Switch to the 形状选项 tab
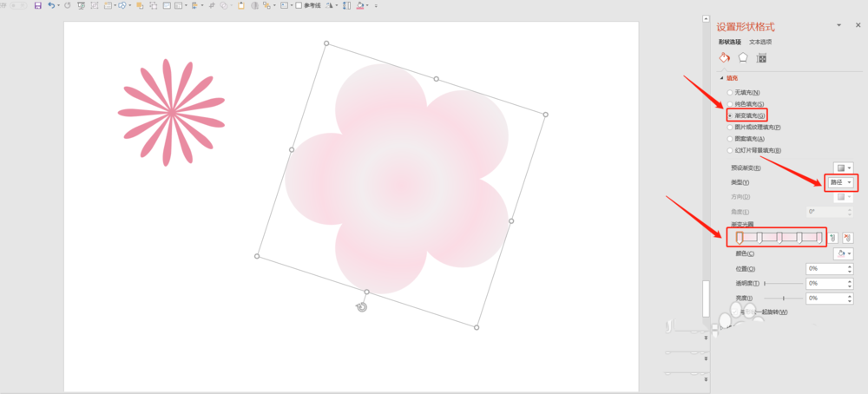Image resolution: width=868 pixels, height=394 pixels. coord(730,42)
